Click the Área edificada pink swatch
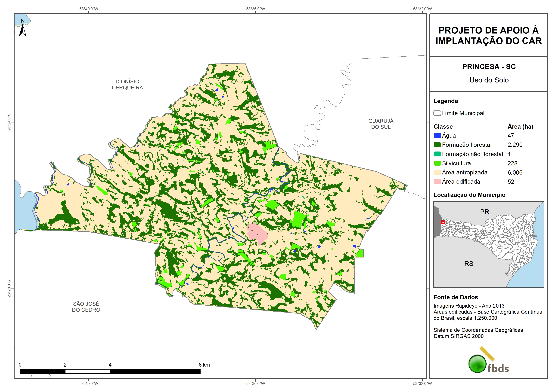 pyautogui.click(x=437, y=182)
